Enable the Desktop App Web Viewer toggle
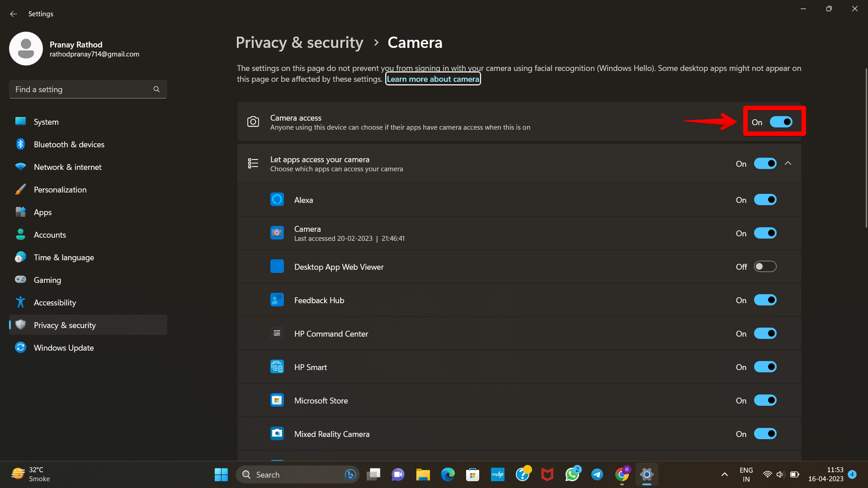 point(765,267)
